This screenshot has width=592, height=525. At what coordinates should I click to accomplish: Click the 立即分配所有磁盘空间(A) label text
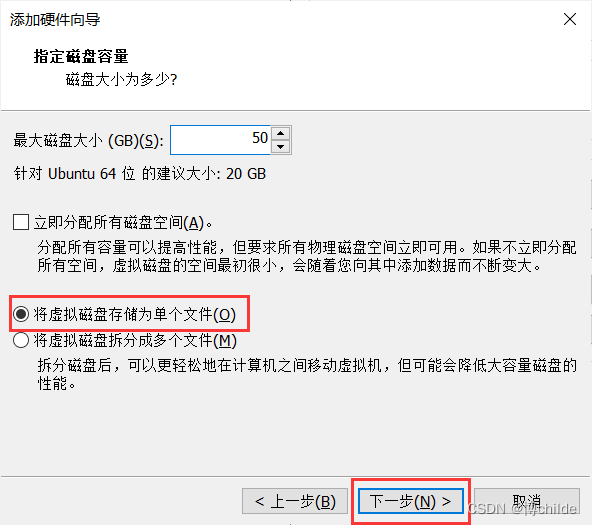[x=123, y=223]
